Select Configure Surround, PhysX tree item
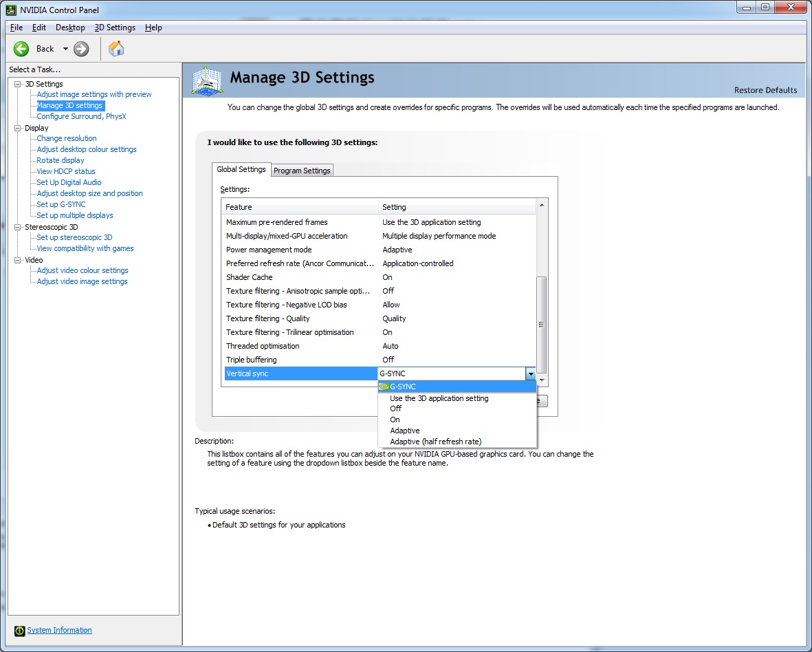The height and width of the screenshot is (652, 812). click(81, 116)
